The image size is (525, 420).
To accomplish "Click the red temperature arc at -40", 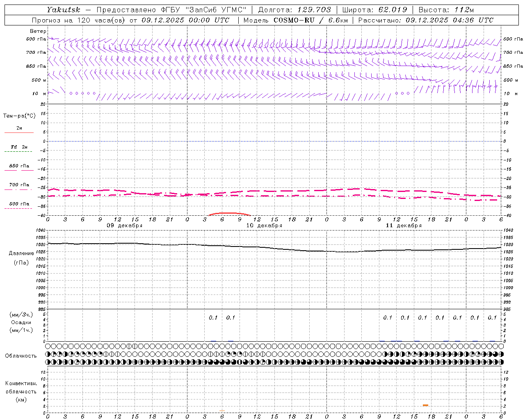I will click(x=229, y=214).
